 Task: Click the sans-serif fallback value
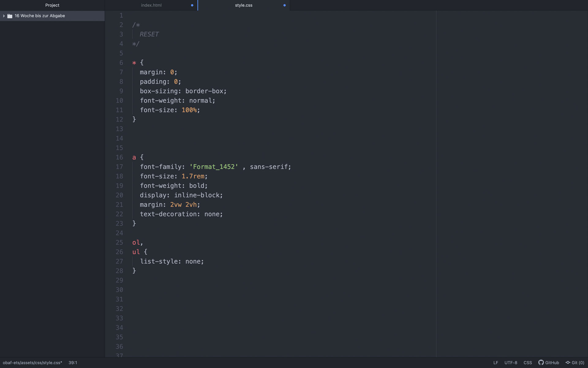click(x=269, y=167)
